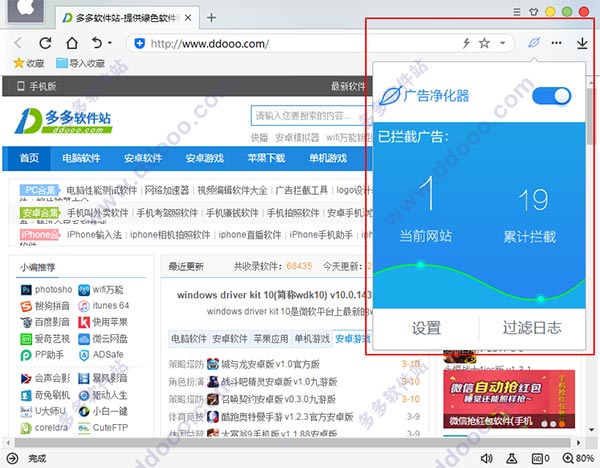Toggle the 广告净化器 switch off
The height and width of the screenshot is (468, 600).
point(551,96)
